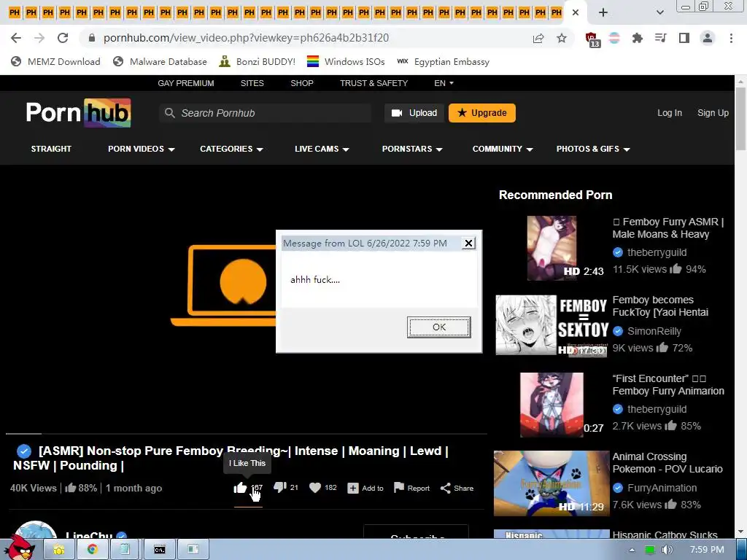This screenshot has height=560, width=747.
Task: Close the active browser tab
Action: tap(576, 12)
